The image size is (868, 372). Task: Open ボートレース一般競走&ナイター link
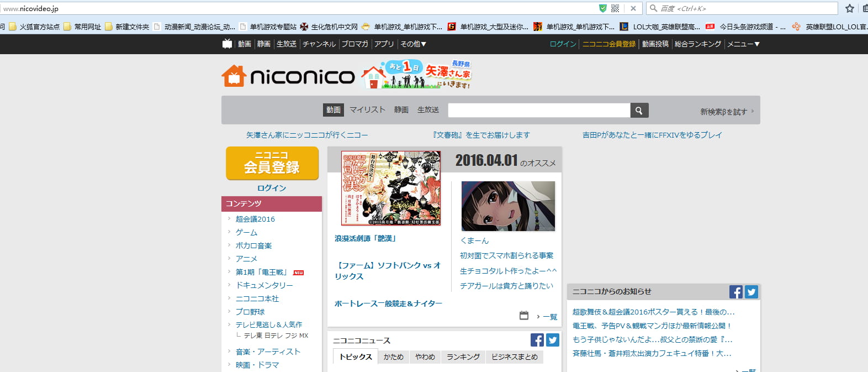pyautogui.click(x=388, y=303)
